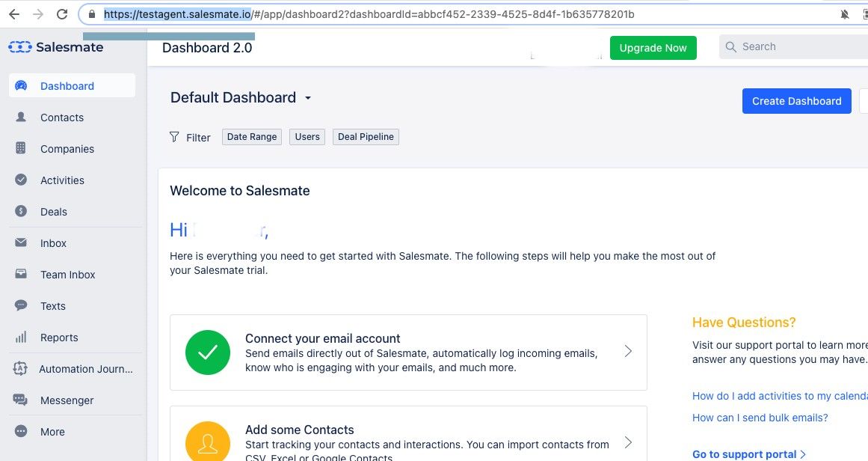Image resolution: width=868 pixels, height=461 pixels.
Task: Expand the Add some Contacts chevron
Action: pyautogui.click(x=628, y=442)
